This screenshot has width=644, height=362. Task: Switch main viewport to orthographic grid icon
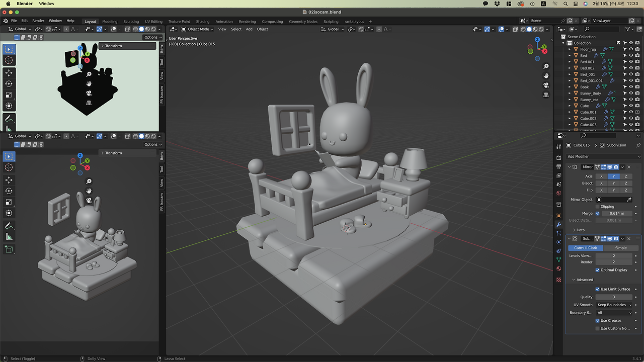tap(546, 95)
